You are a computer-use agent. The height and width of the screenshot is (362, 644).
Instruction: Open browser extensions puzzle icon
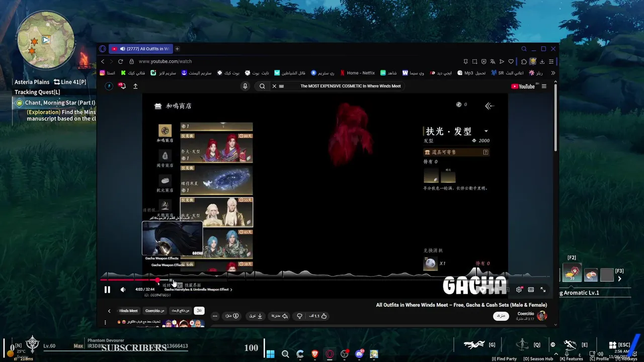click(524, 61)
